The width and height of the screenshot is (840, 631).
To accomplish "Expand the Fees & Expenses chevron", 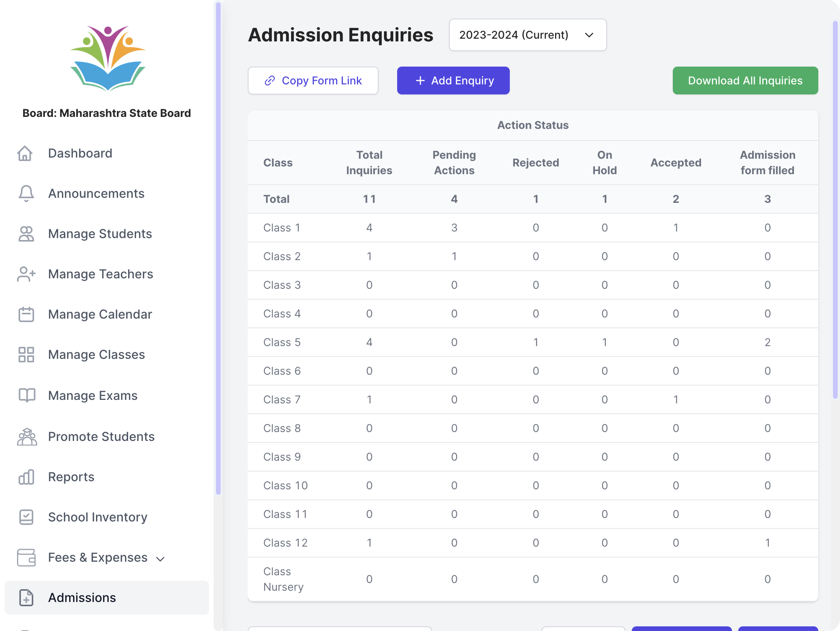I will click(x=160, y=559).
